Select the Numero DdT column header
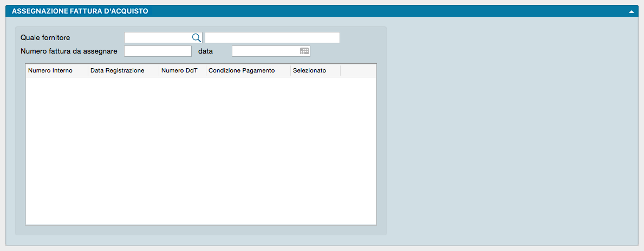This screenshot has height=251, width=644. tap(175, 71)
